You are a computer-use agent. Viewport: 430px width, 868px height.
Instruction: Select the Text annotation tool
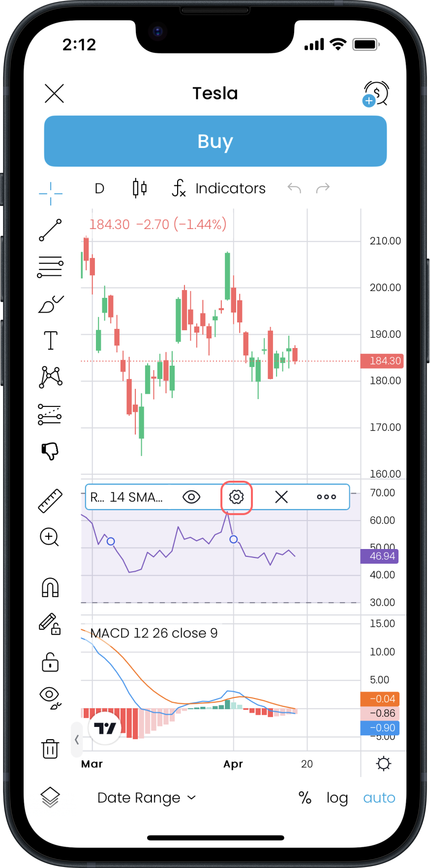[x=51, y=340]
